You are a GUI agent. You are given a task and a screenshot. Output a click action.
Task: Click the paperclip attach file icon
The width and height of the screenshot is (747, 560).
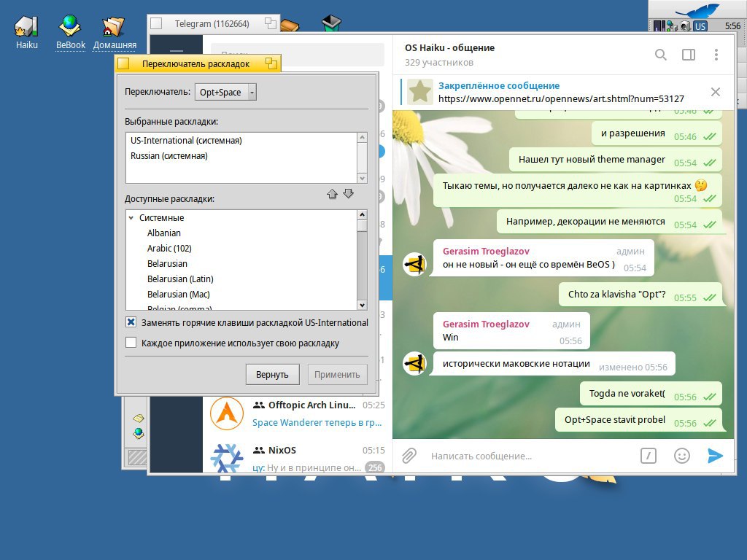409,456
